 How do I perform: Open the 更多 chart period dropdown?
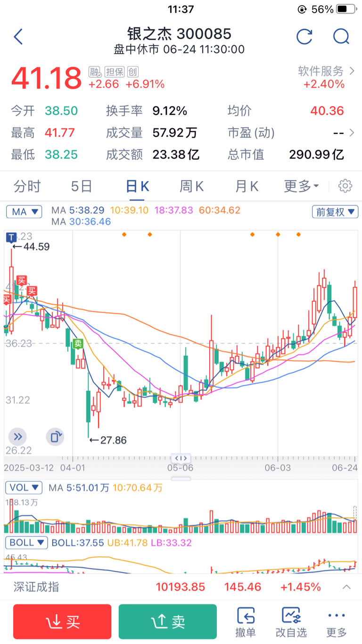coord(301,186)
